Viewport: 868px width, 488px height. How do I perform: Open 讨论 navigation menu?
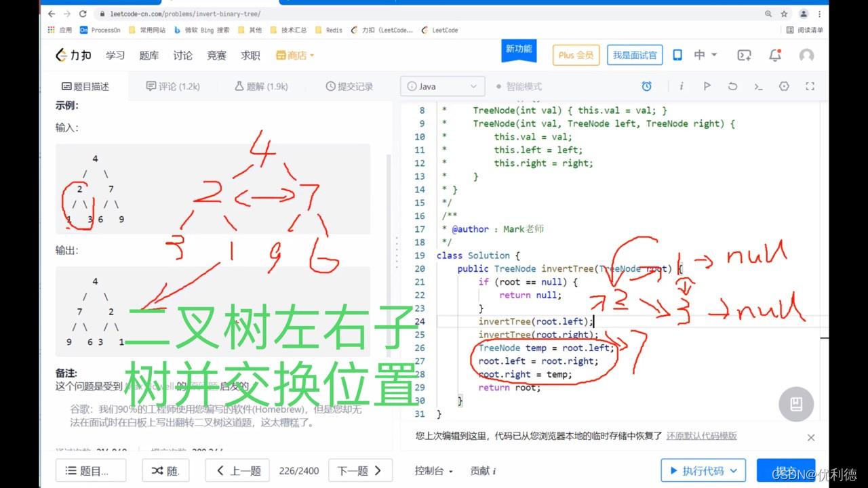point(183,56)
